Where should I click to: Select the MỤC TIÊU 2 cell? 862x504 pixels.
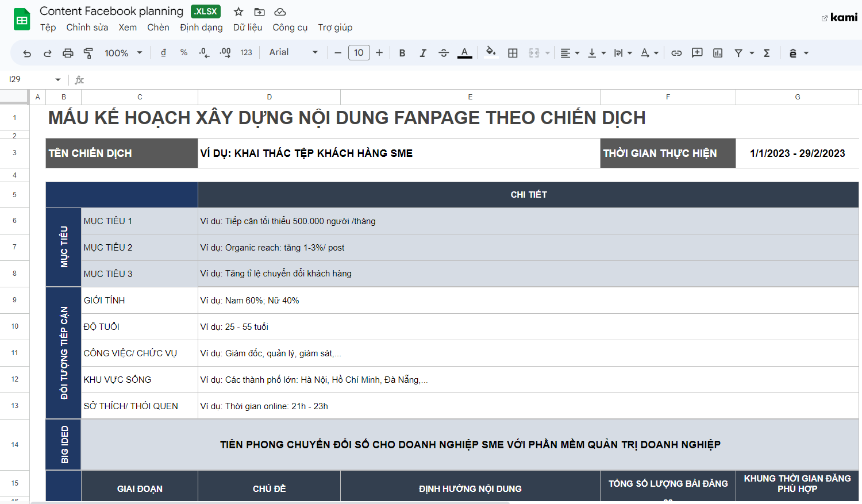140,248
